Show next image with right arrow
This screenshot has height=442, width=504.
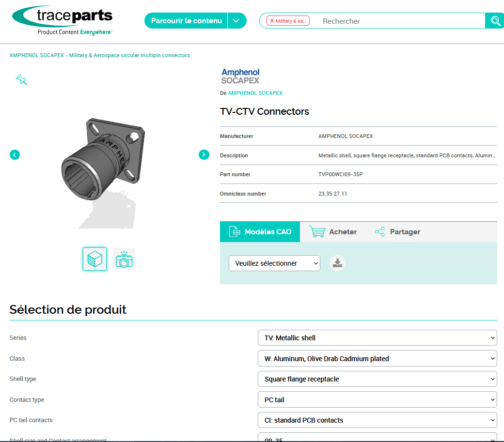pyautogui.click(x=204, y=154)
